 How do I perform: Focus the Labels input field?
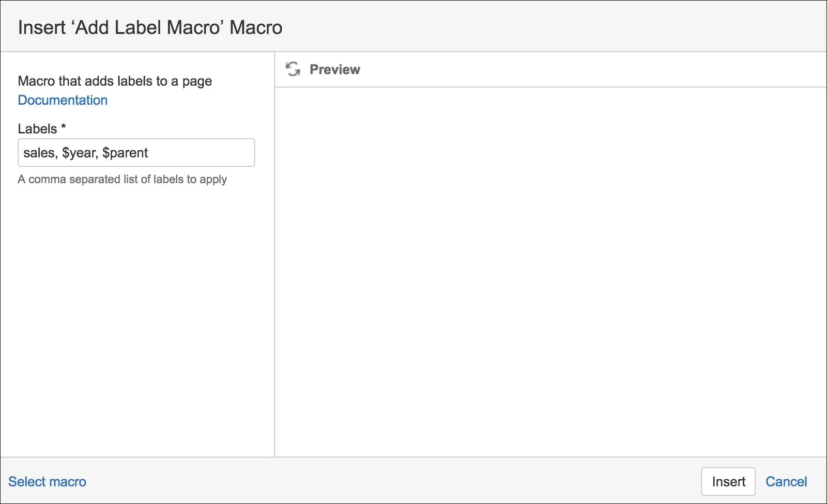[136, 152]
